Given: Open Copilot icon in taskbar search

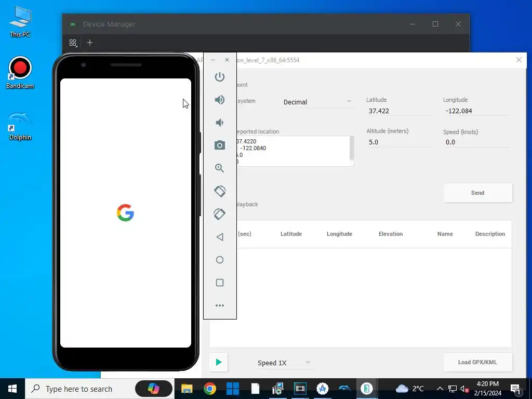Looking at the screenshot, I should pyautogui.click(x=153, y=389).
